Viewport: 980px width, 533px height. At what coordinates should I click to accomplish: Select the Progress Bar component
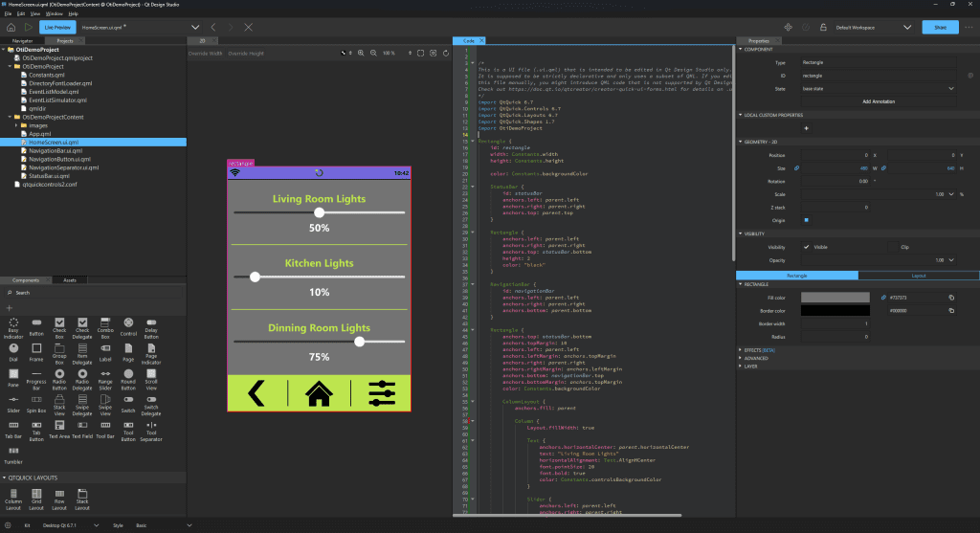pyautogui.click(x=36, y=379)
